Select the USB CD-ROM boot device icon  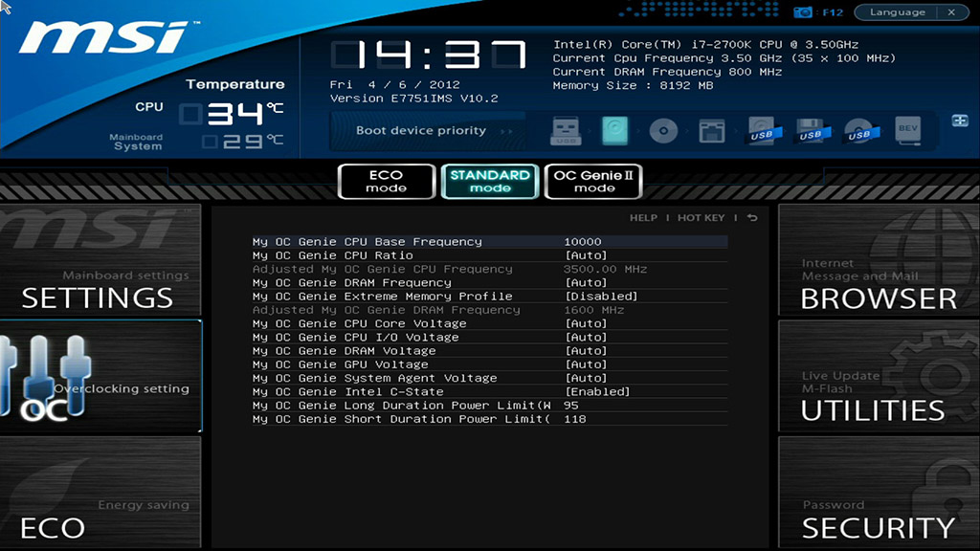tap(859, 131)
